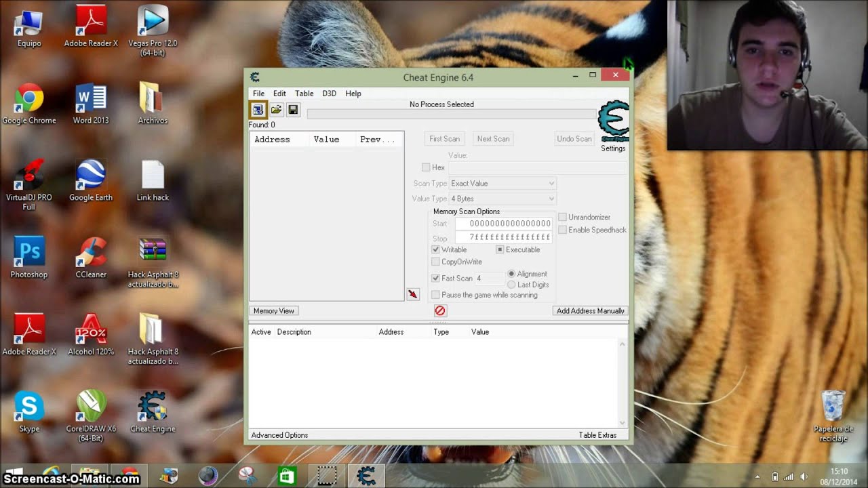
Task: Show hidden system tray icons arrow
Action: tap(758, 476)
